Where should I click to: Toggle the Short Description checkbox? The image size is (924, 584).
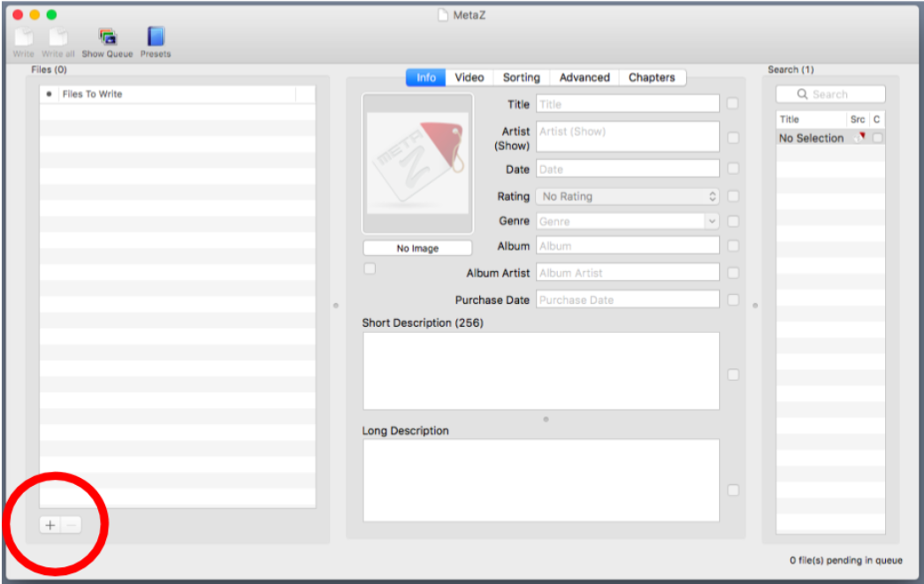[733, 375]
